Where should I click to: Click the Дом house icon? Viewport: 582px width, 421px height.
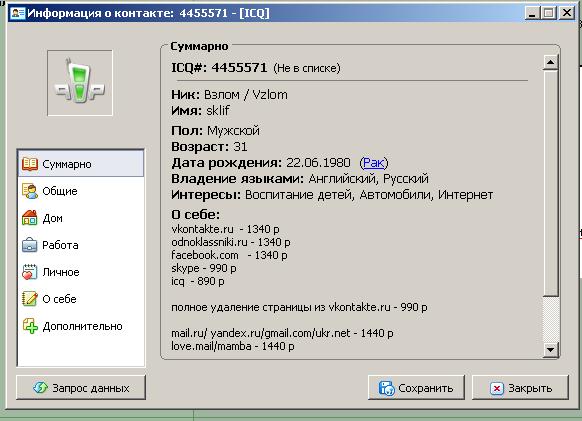[x=30, y=218]
